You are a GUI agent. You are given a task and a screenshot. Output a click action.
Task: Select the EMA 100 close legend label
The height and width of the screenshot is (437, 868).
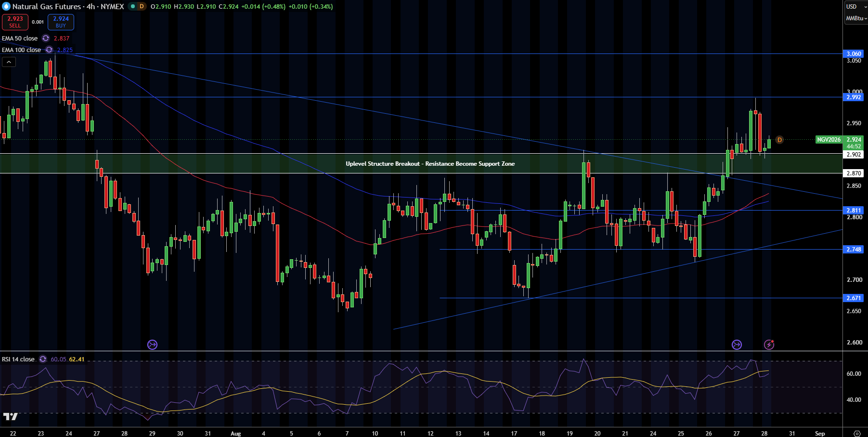point(21,50)
